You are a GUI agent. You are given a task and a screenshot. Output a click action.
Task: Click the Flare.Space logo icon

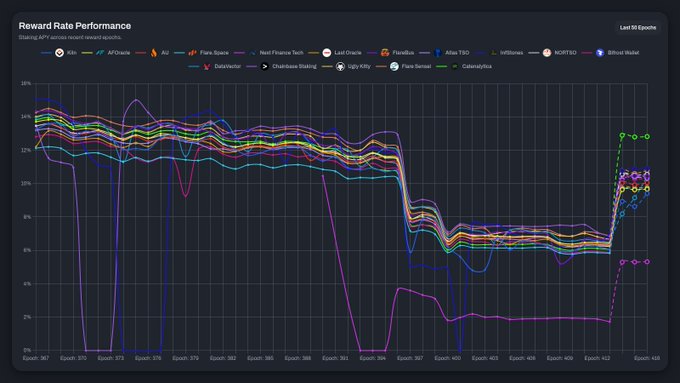pos(192,52)
